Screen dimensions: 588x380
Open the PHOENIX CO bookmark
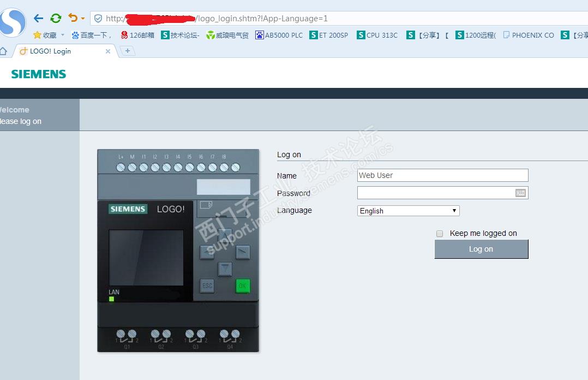coord(529,35)
